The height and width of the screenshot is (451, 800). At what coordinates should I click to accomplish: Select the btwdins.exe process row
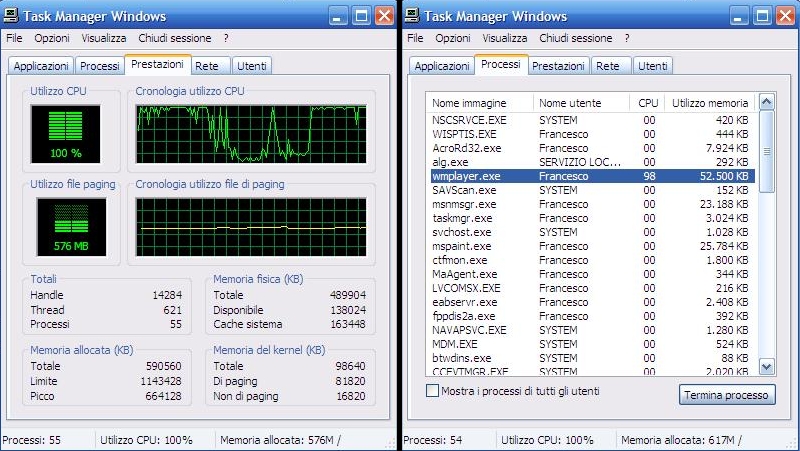click(x=590, y=358)
